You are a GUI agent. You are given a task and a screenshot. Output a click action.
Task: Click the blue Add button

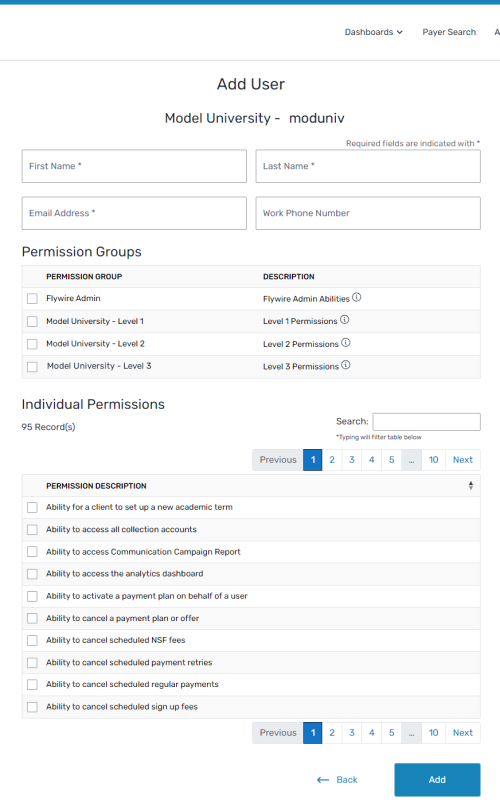437,779
